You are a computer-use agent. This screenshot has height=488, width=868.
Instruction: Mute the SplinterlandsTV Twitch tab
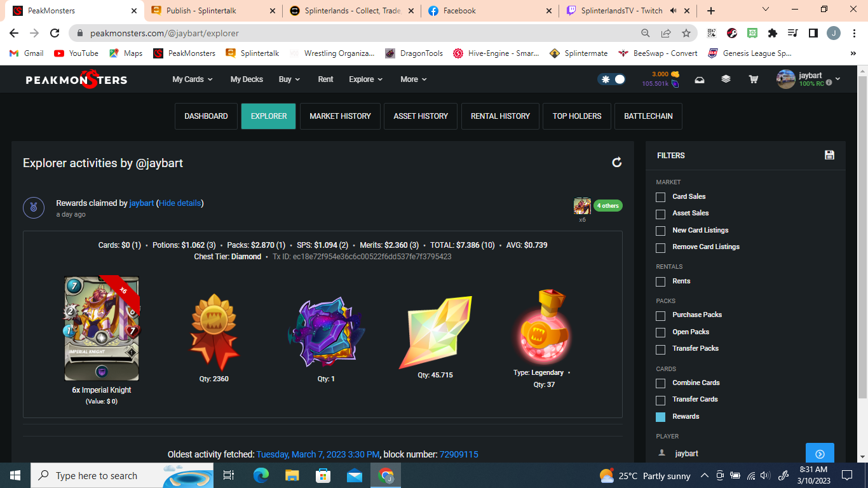(x=673, y=11)
